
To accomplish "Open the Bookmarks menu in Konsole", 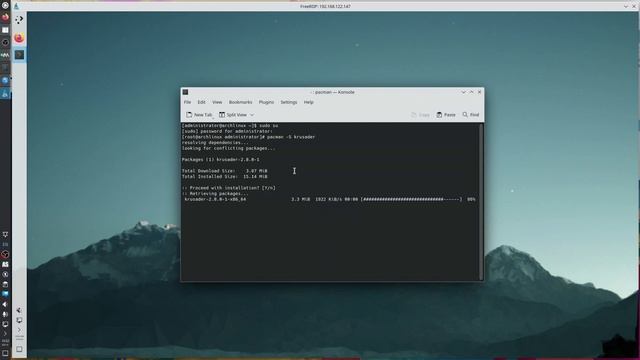I will [x=240, y=102].
